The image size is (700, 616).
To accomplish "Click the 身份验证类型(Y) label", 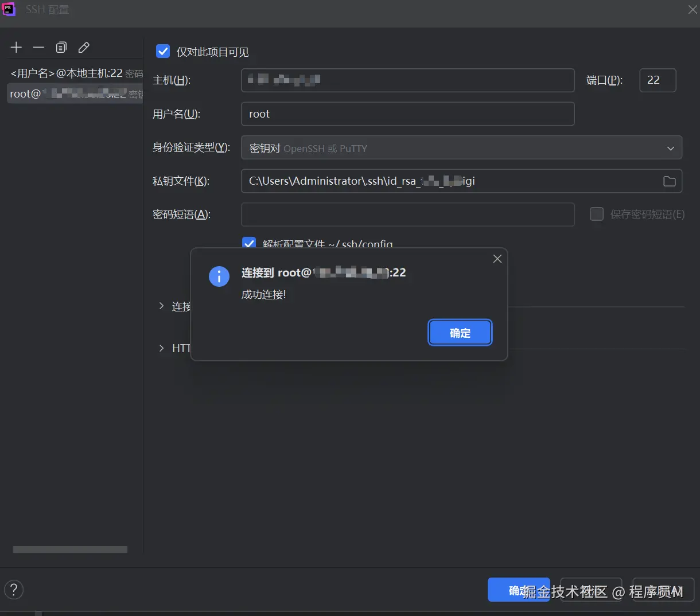I will click(191, 148).
